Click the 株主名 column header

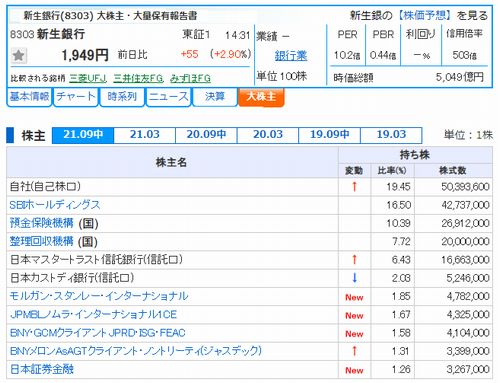tap(172, 162)
